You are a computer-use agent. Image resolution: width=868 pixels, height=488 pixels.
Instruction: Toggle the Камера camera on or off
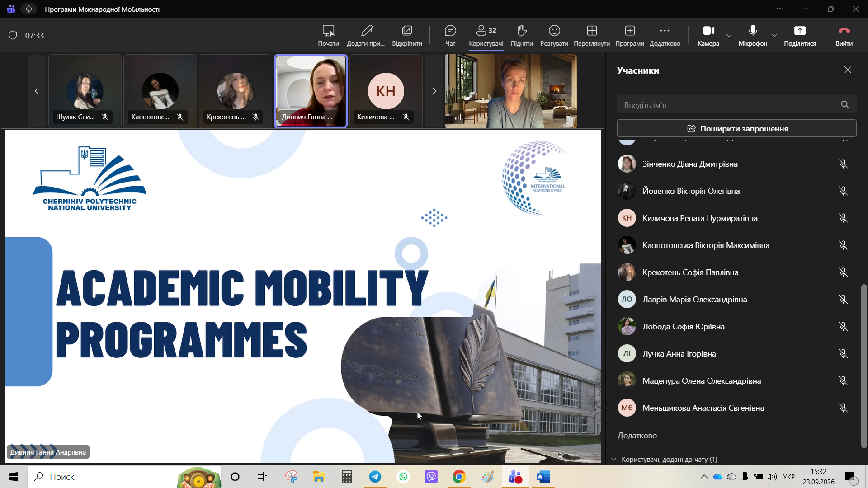[708, 35]
